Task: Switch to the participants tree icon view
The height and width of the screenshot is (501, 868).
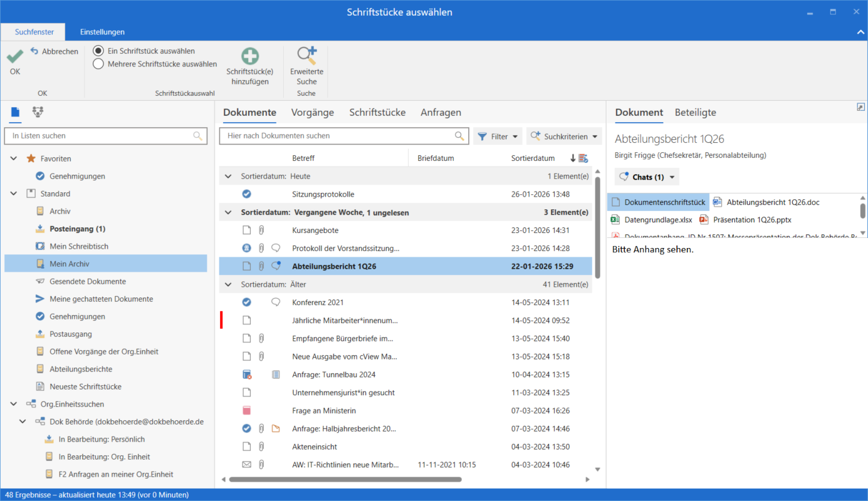Action: tap(38, 112)
